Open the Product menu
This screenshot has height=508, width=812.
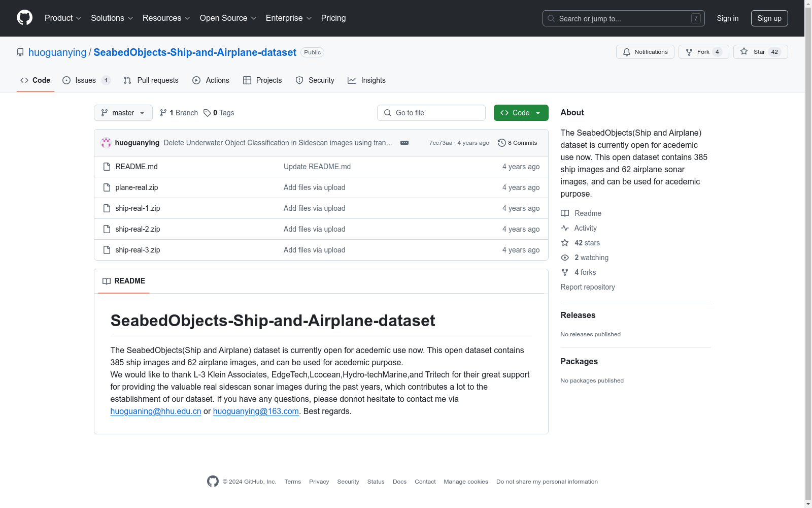[63, 18]
